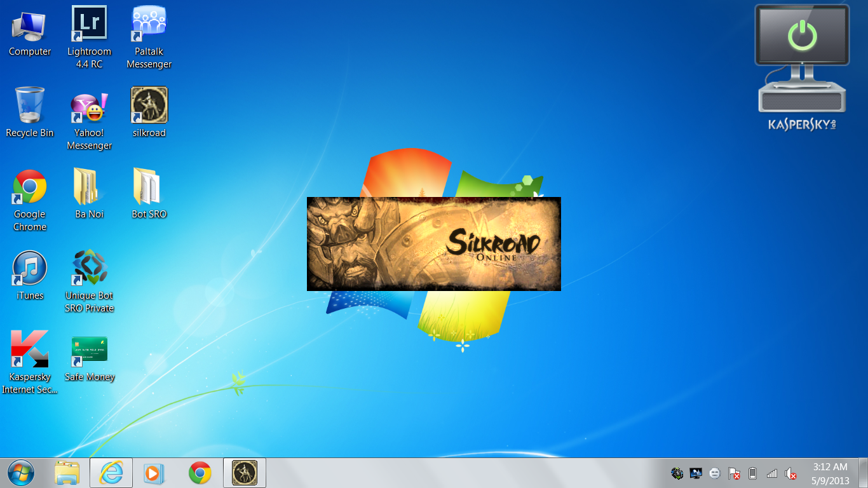This screenshot has width=868, height=488.
Task: Open the network signal tray icon
Action: pyautogui.click(x=772, y=473)
